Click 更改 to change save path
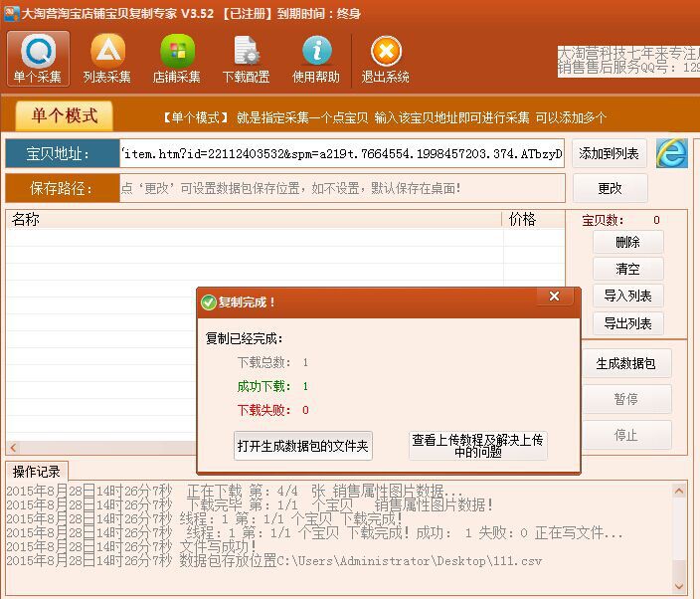 (610, 188)
